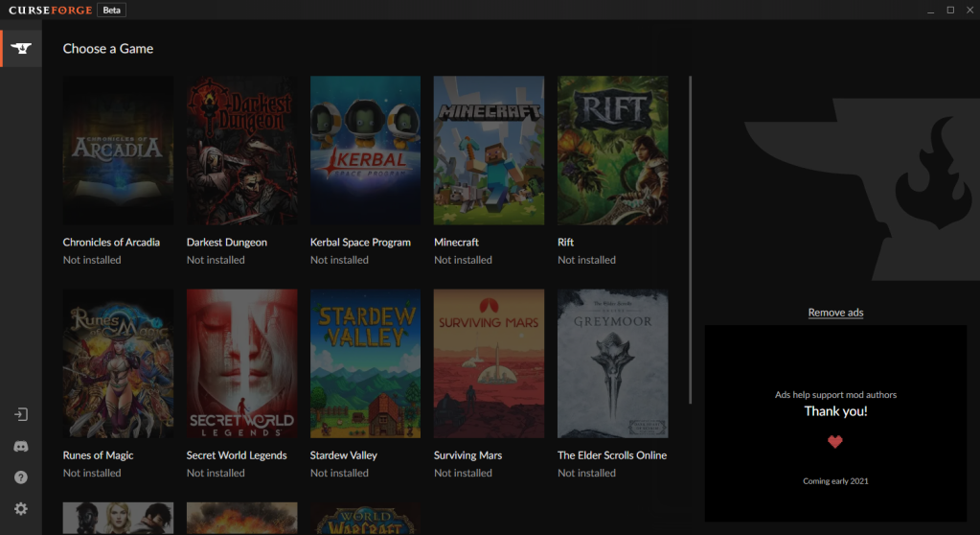
Task: Choose the Kerbal Space Program cover
Action: (366, 151)
